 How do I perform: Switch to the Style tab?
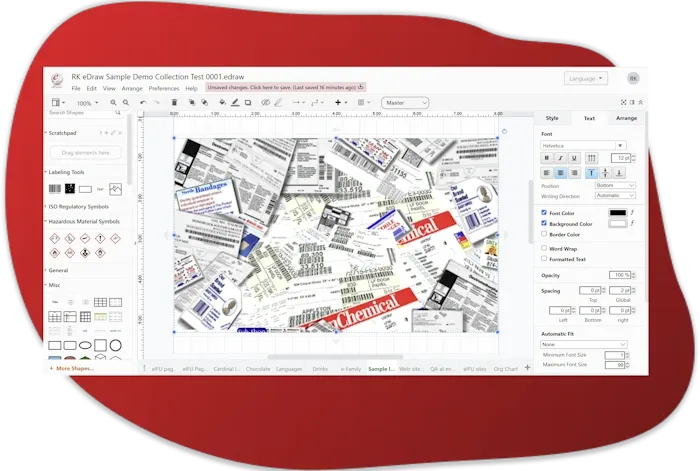coord(552,118)
